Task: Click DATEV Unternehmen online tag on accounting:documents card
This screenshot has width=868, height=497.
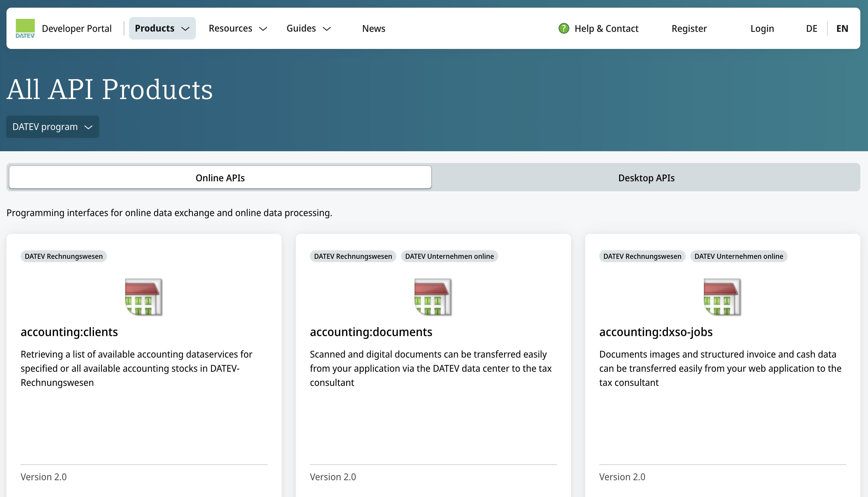Action: coord(449,256)
